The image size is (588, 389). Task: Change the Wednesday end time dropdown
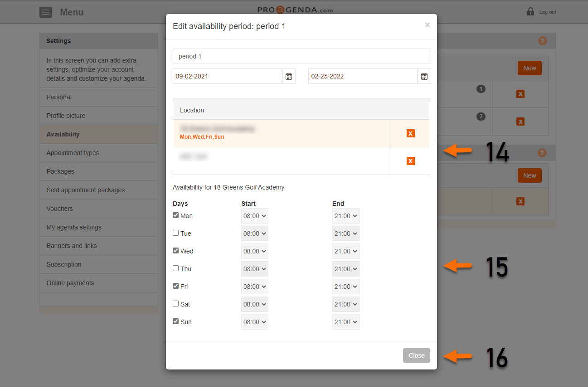click(345, 251)
